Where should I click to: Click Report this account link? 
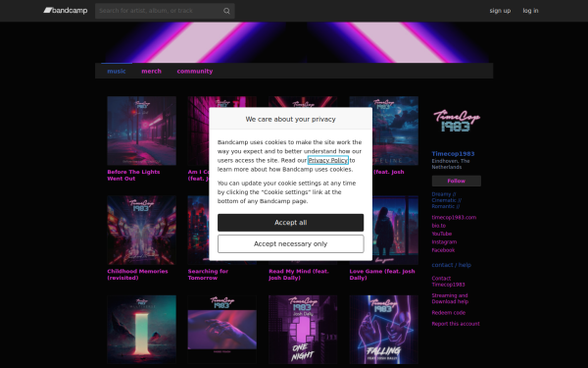456,324
